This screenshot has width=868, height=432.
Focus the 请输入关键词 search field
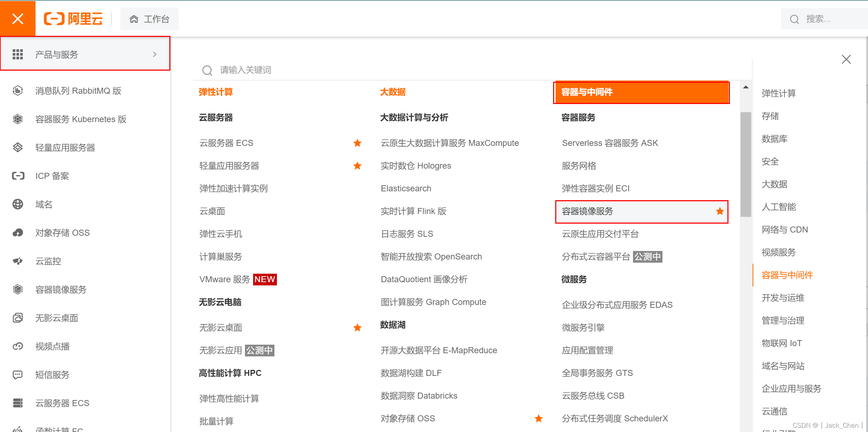472,70
